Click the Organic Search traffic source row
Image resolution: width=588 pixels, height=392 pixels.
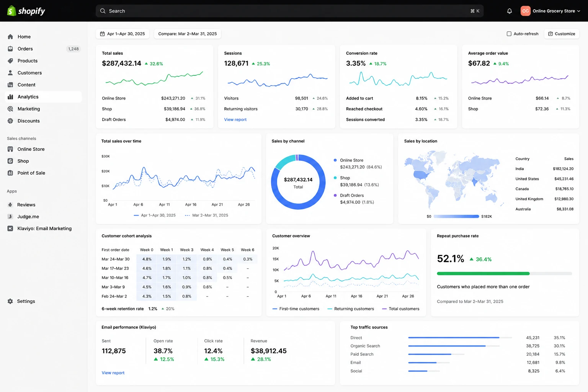click(458, 346)
